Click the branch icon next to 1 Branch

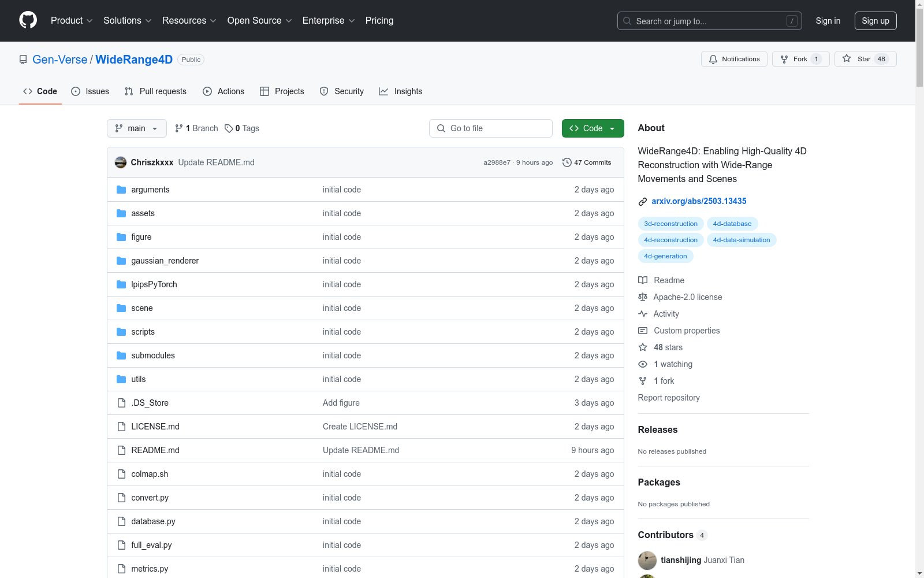[x=179, y=128]
